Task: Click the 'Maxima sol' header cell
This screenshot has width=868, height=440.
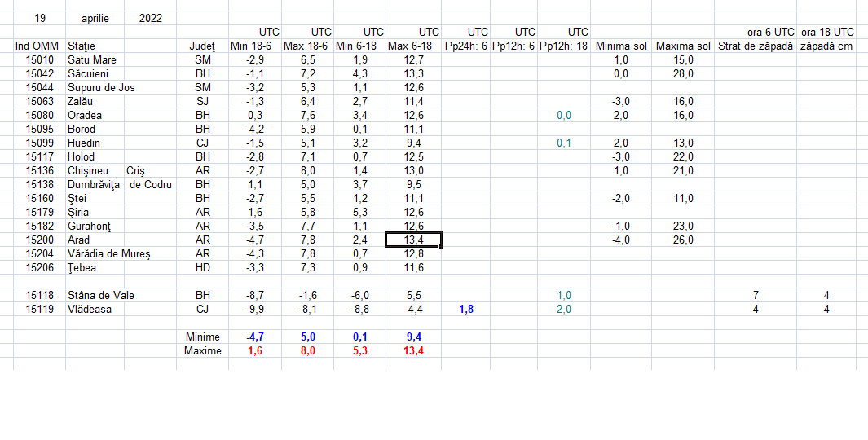Action: tap(683, 46)
